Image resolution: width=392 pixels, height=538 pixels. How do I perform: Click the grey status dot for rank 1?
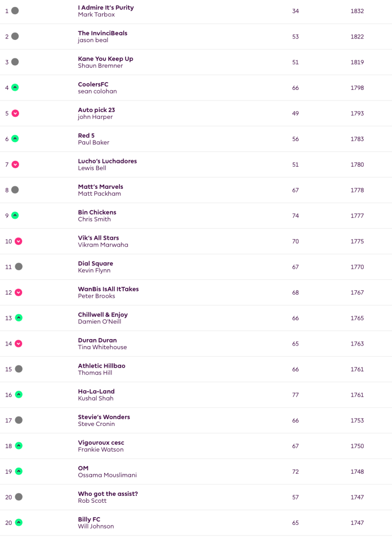coord(15,11)
